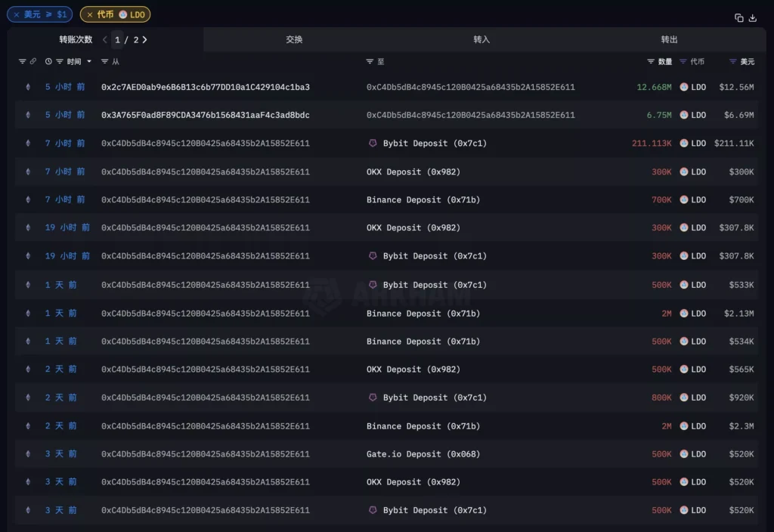Click the $6.69M USD value

tap(738, 115)
